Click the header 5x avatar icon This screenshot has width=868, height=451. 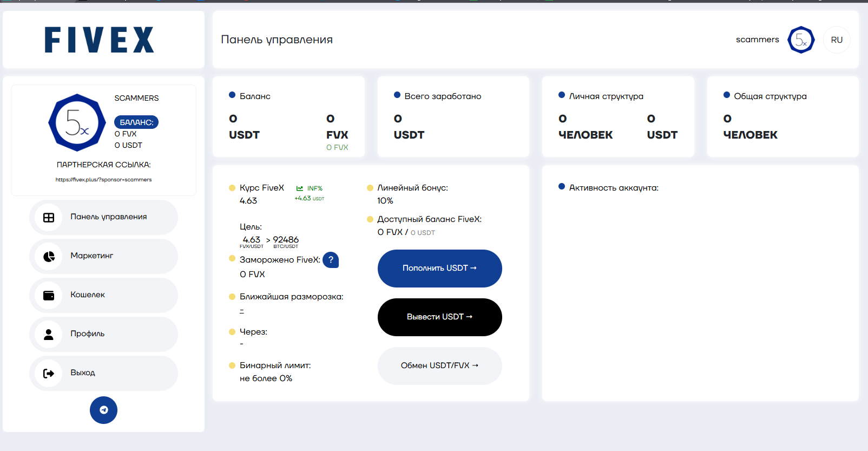pos(801,40)
